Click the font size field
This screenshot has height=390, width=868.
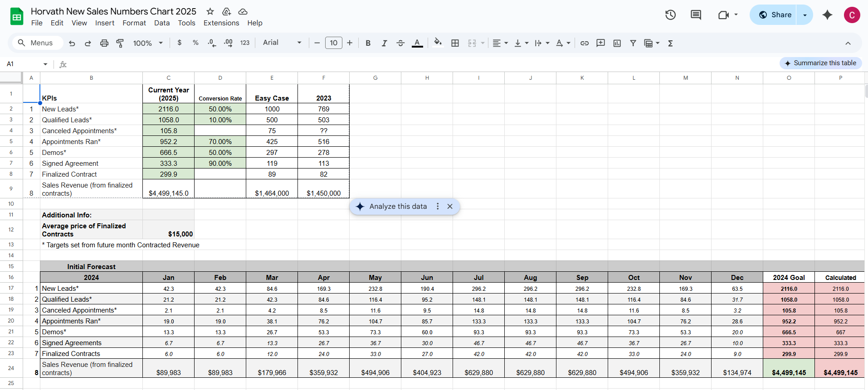(x=334, y=43)
